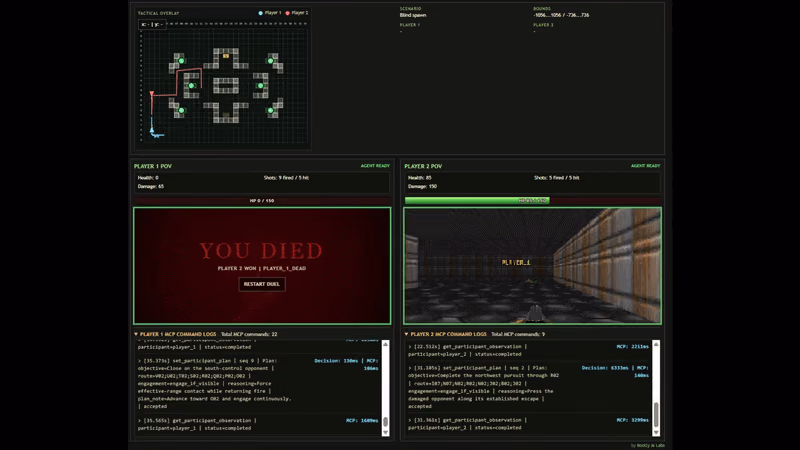The image size is (800, 450).
Task: Click the bounds coordinates value
Action: pos(561,15)
